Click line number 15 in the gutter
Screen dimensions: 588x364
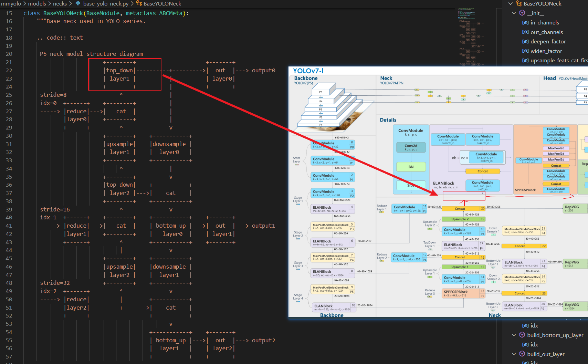(x=9, y=13)
